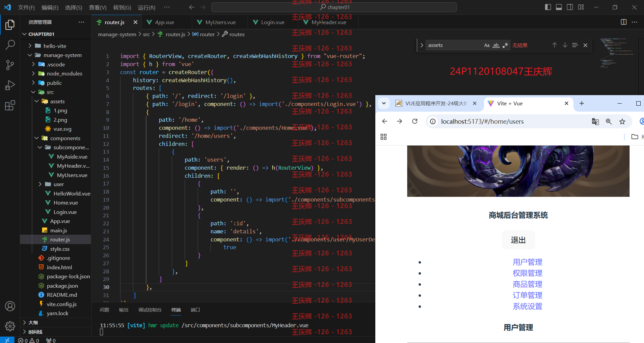Open browser tab search dropdown
Image resolution: width=644 pixels, height=343 pixels.
[x=384, y=103]
